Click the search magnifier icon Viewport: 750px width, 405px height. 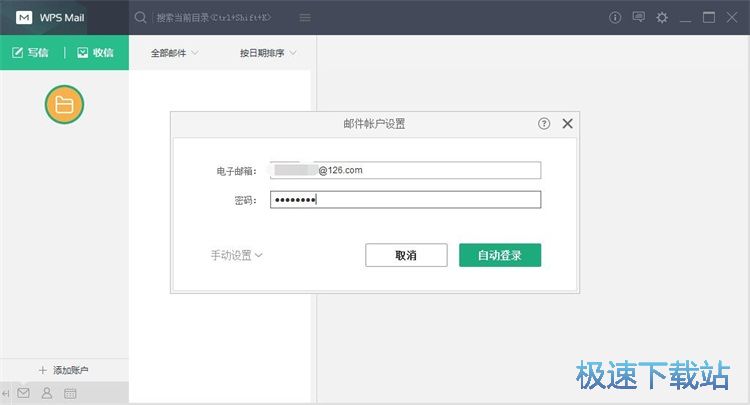tap(140, 18)
